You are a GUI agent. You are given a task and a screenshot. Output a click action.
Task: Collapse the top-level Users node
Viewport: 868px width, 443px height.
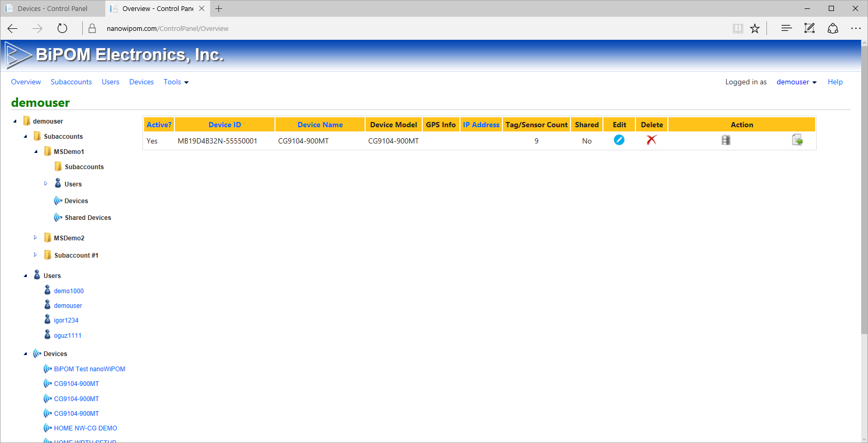tap(25, 275)
